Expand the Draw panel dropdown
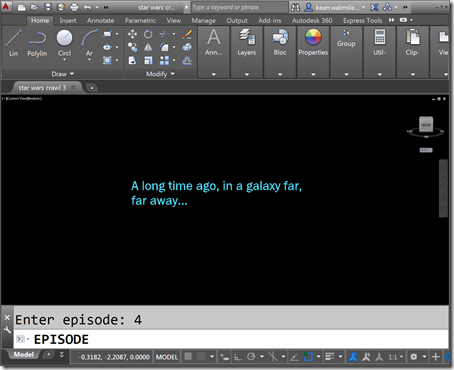 tap(62, 74)
